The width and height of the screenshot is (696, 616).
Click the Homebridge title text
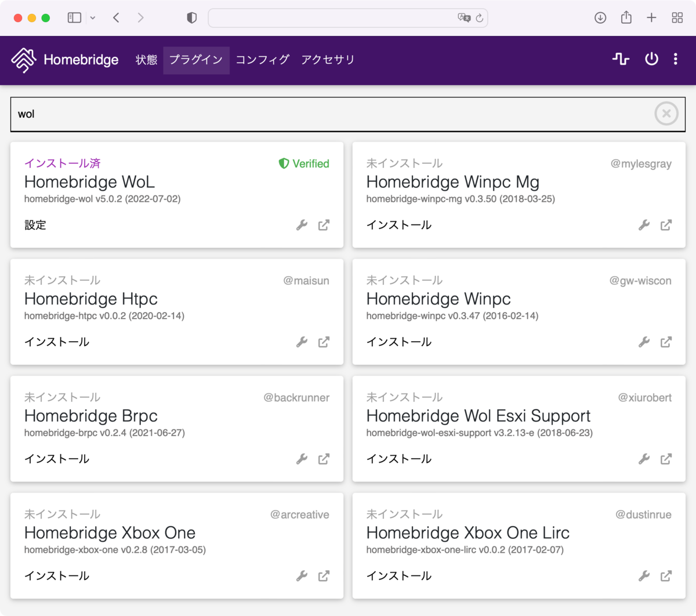tap(81, 60)
